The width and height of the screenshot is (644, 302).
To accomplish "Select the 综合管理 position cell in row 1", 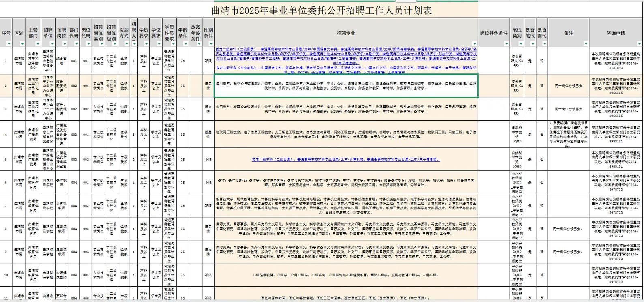I will tap(62, 61).
